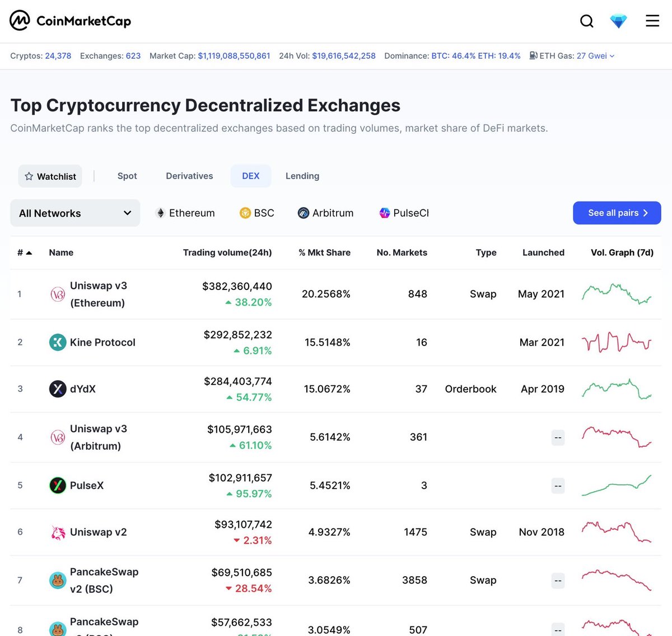672x636 pixels.
Task: Click the dYdX logo icon
Action: pos(58,389)
